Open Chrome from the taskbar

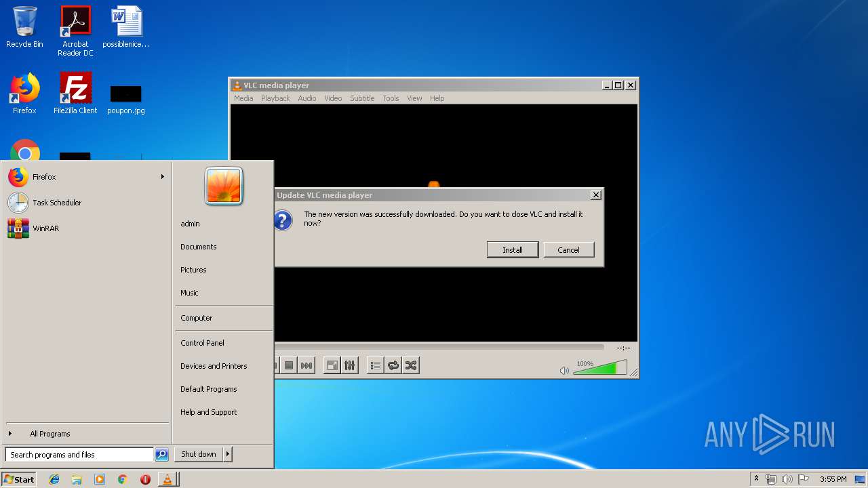point(122,479)
